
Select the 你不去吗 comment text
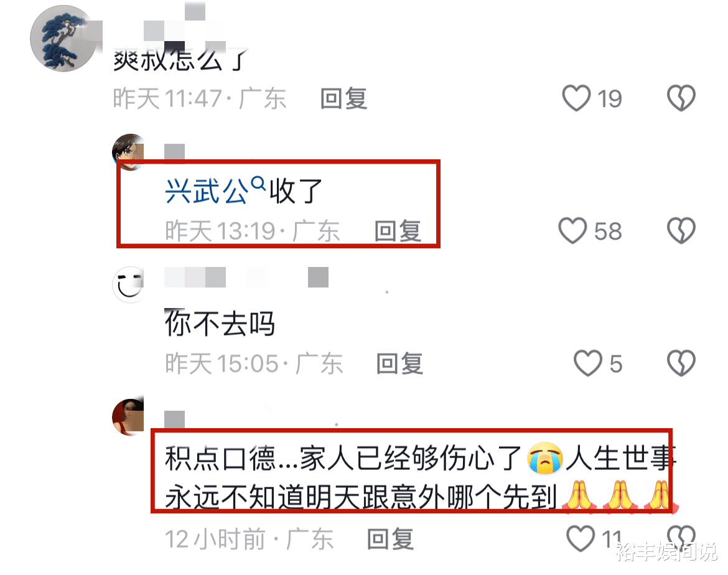click(220, 323)
